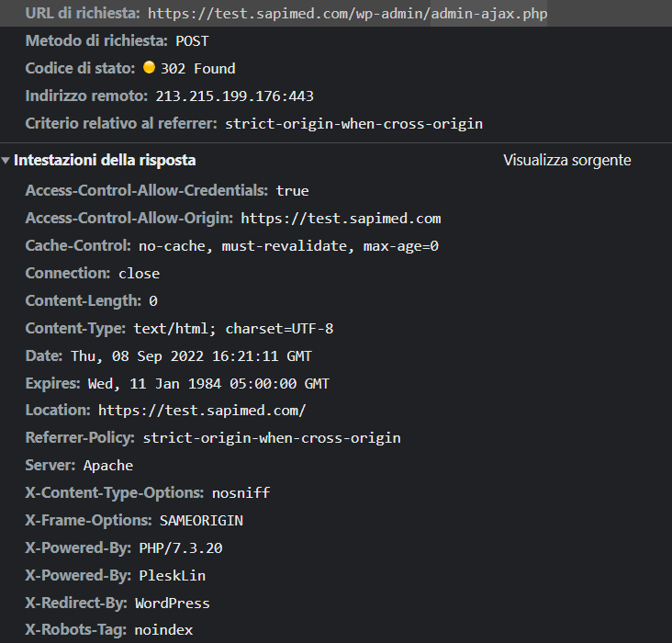This screenshot has width=672, height=643.
Task: Click the Location header URL value
Action: [202, 411]
